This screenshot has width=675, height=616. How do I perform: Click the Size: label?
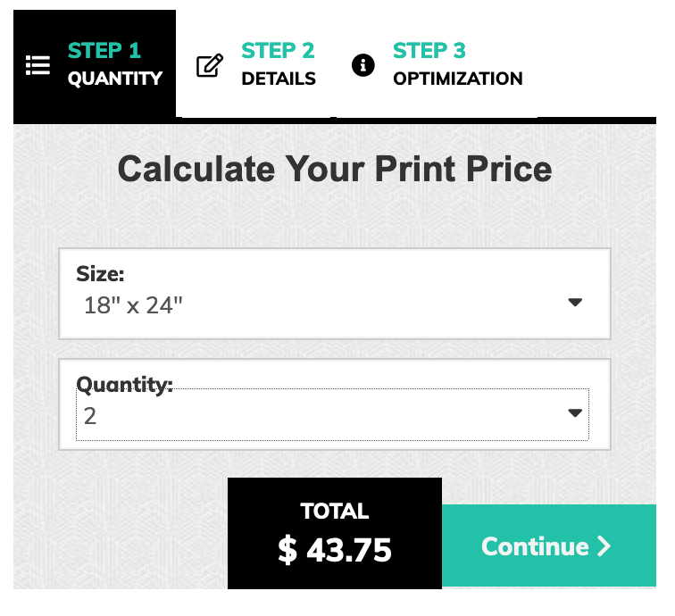point(100,274)
